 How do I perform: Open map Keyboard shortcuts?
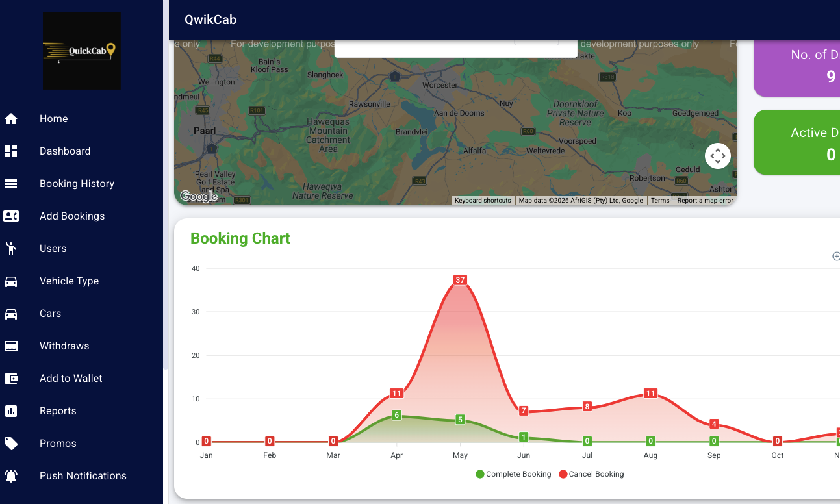coord(483,201)
